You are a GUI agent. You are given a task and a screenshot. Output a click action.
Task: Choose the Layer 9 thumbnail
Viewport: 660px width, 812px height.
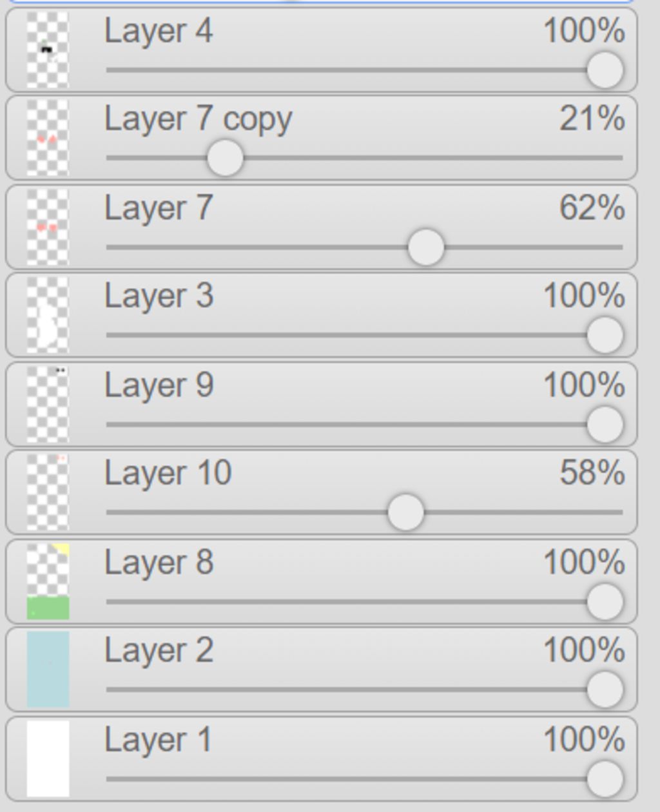(x=48, y=404)
